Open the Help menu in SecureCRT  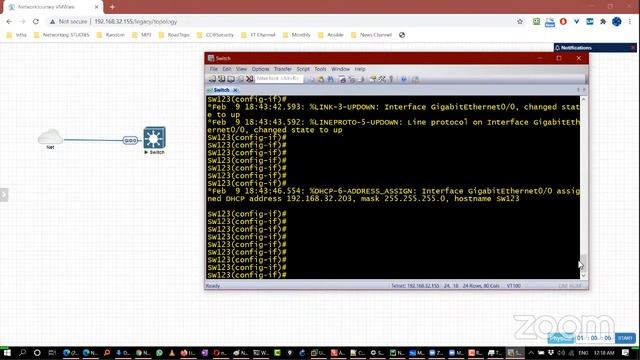360,69
